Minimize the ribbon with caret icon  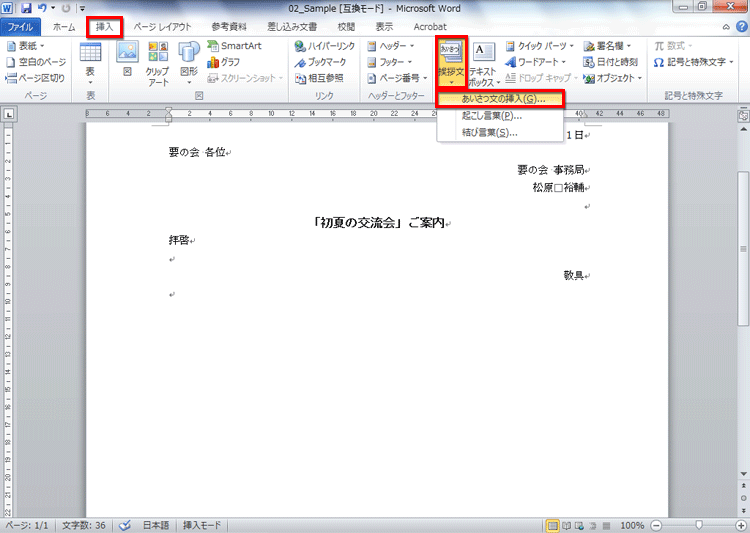726,27
